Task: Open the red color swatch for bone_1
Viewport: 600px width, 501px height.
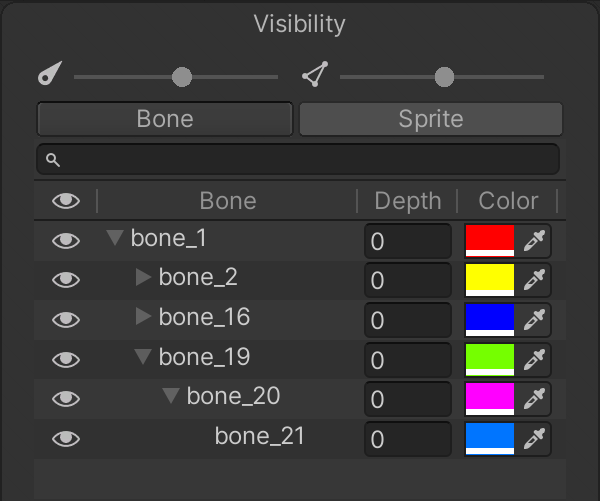Action: pos(490,241)
